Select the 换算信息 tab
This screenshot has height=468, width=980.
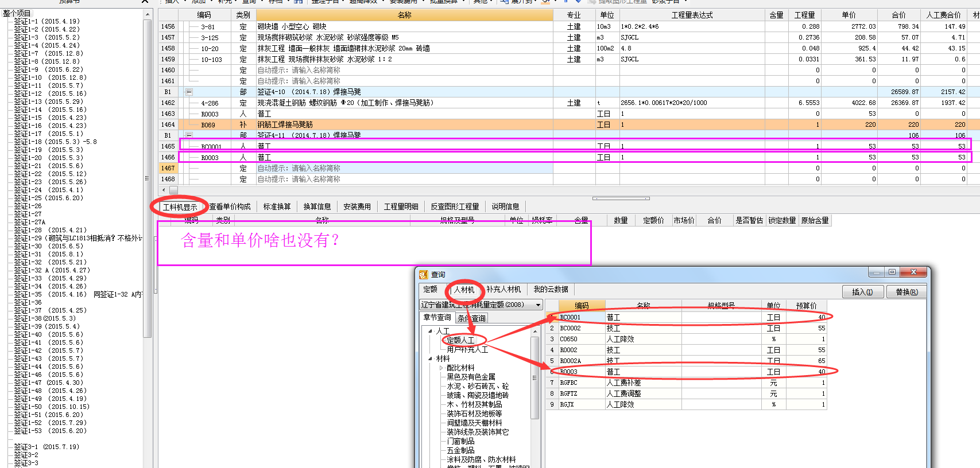click(317, 206)
